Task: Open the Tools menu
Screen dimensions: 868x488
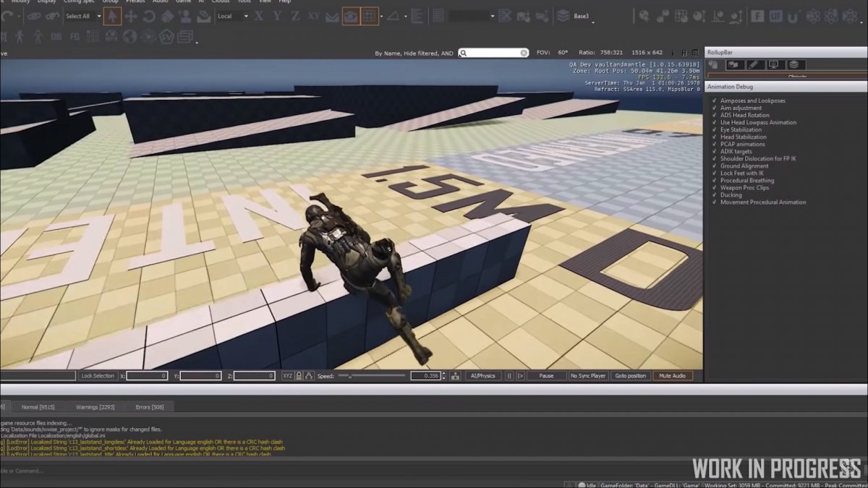Action: (x=244, y=2)
